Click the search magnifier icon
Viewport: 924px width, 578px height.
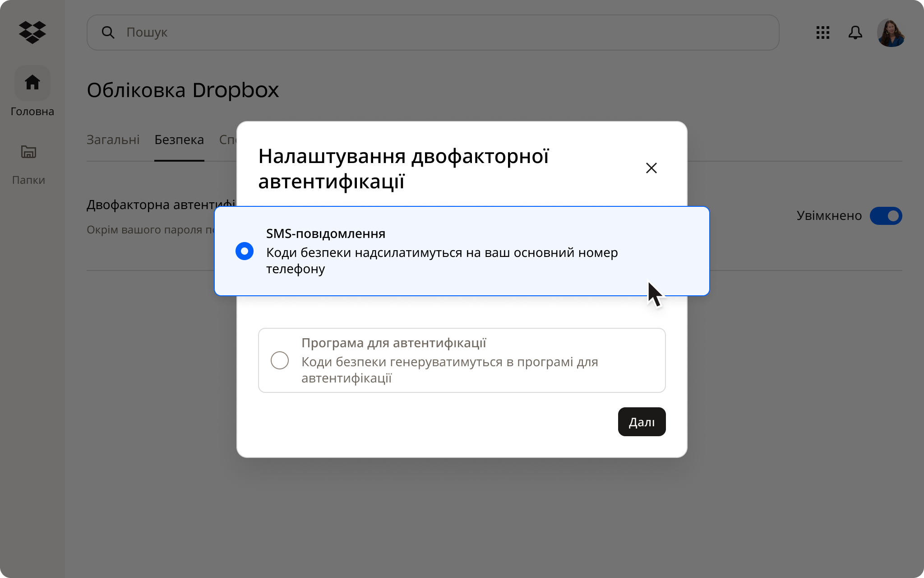point(108,32)
